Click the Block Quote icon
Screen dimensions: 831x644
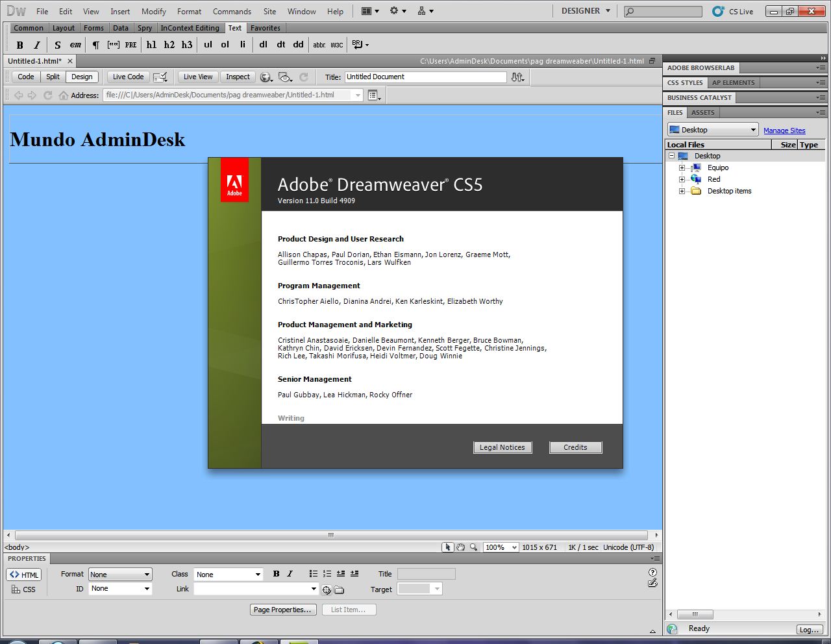(x=114, y=45)
